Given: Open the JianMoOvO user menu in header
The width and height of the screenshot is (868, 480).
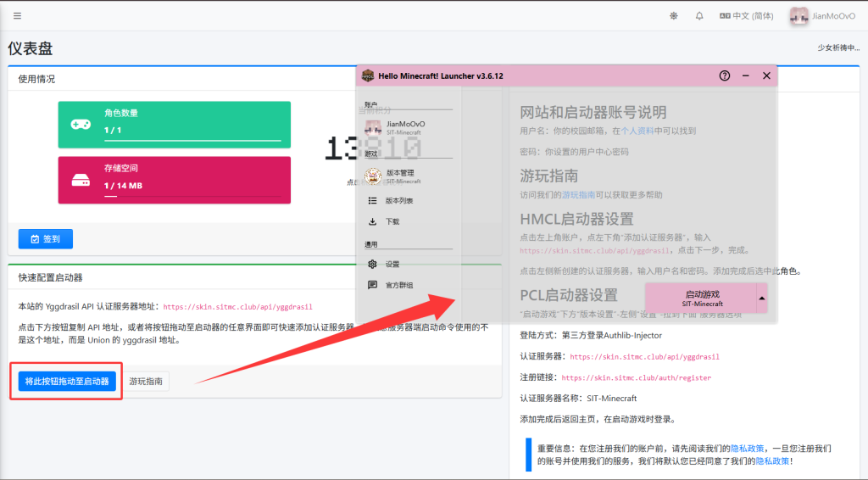Looking at the screenshot, I should (822, 16).
